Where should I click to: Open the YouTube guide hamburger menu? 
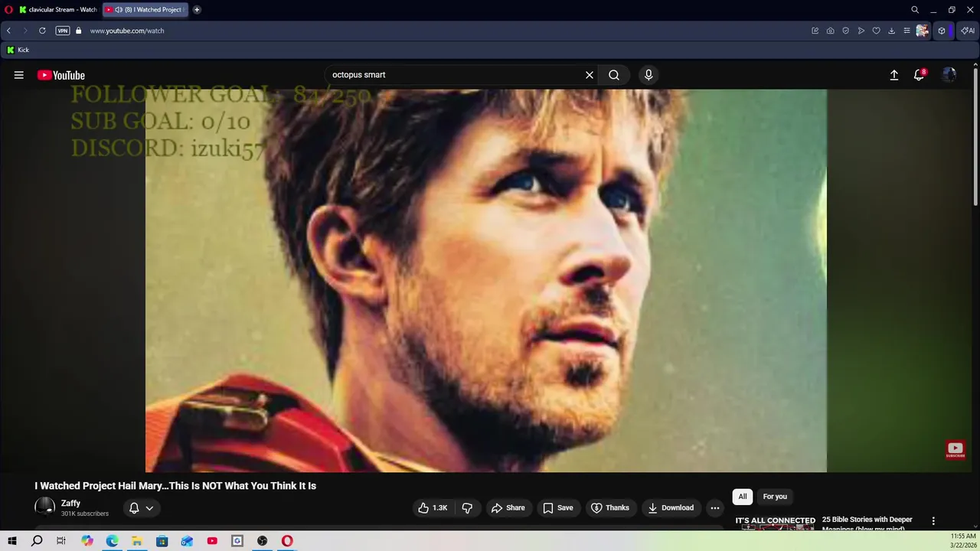point(19,75)
